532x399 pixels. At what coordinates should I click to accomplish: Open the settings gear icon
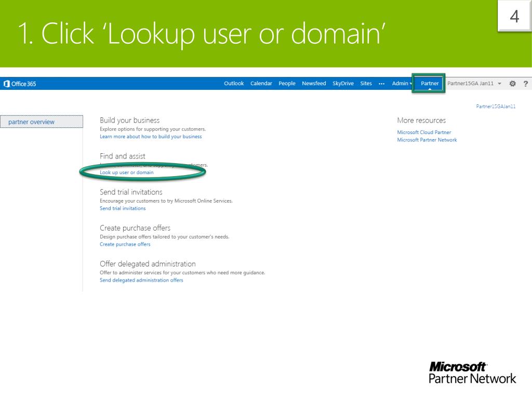(x=512, y=84)
